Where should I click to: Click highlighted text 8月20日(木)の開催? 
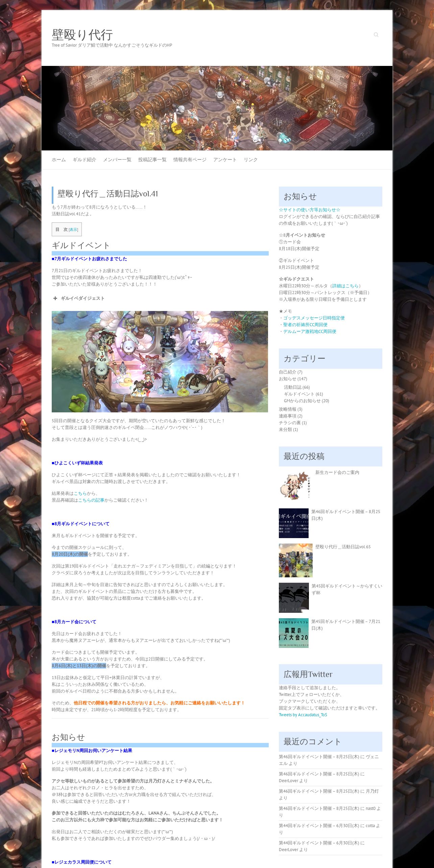[x=70, y=554]
